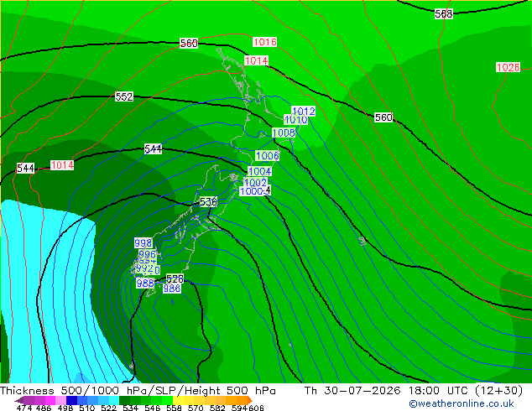Viewport: 532px width, 411px height.
Task: Click the blue '1002' isobar label
Action: point(255,183)
